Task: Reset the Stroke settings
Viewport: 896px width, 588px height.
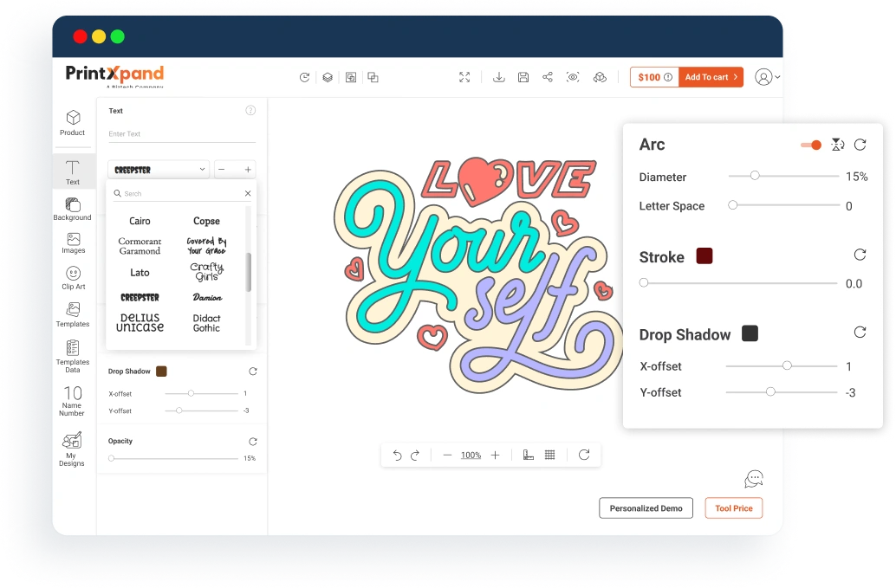Action: click(860, 255)
